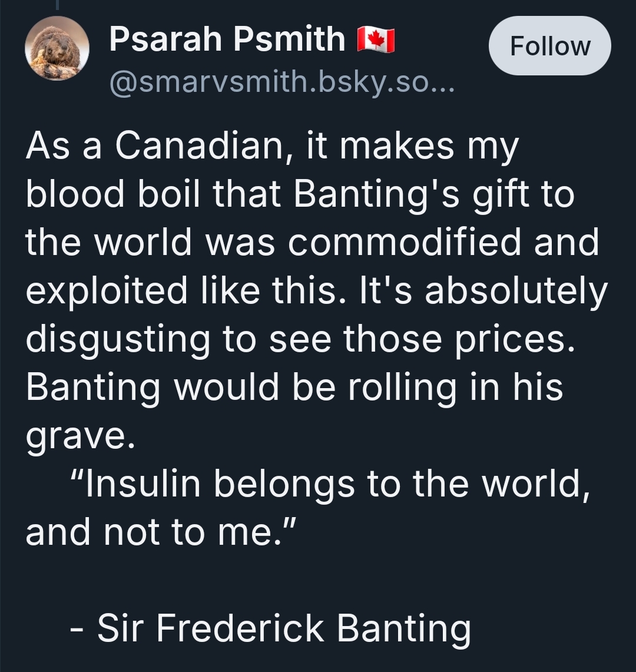Image resolution: width=636 pixels, height=672 pixels.
Task: Click the Follow button
Action: [x=549, y=46]
